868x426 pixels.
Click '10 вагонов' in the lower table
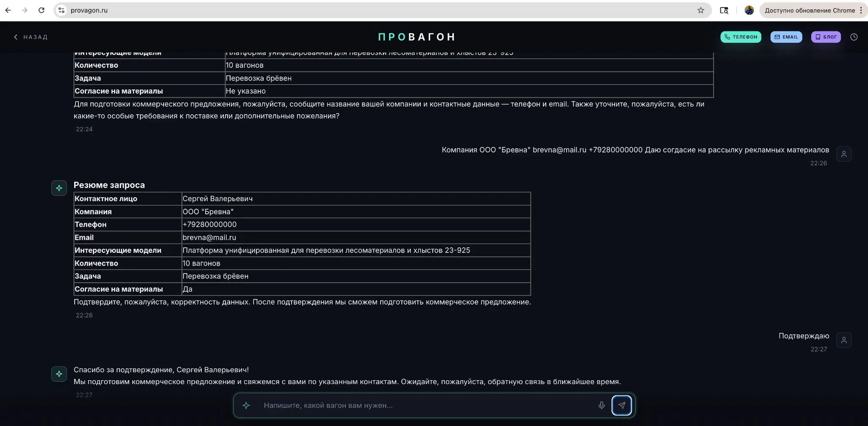[356, 263]
